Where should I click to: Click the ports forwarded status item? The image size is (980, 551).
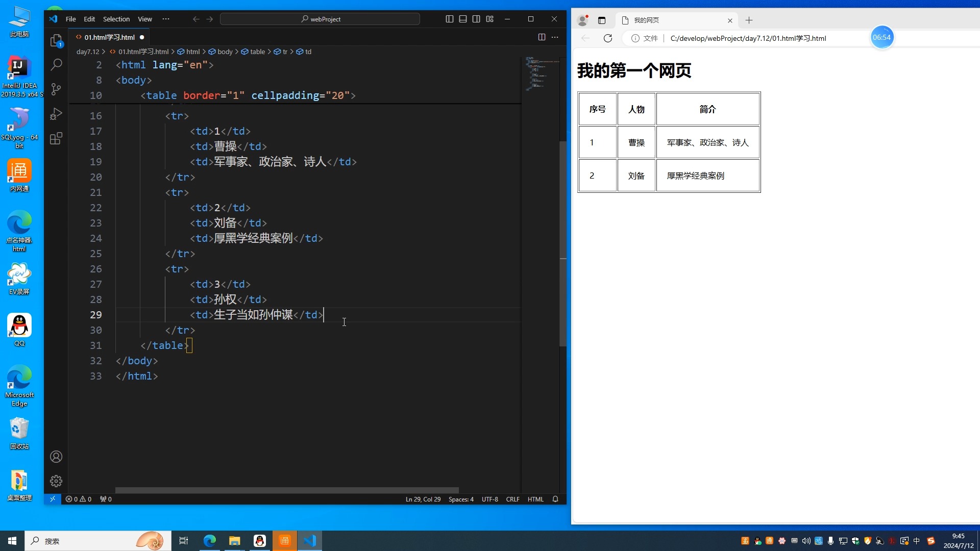pyautogui.click(x=106, y=499)
